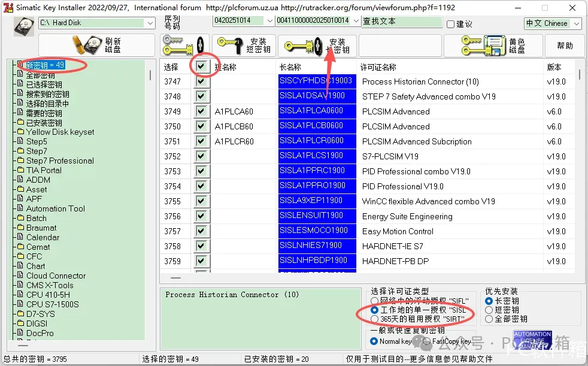Click the document icon beside Cloud Connector
The image size is (588, 366).
(20, 276)
